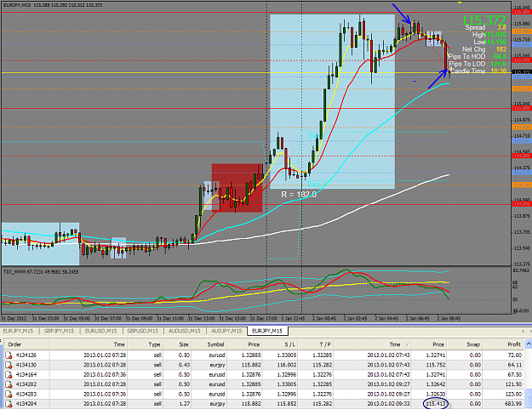
Task: Sort by the Size column header
Action: tap(184, 344)
